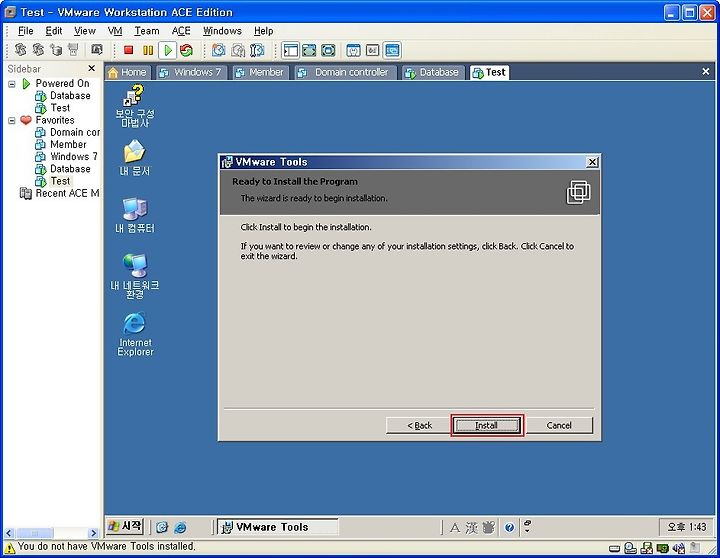The image size is (720, 558).
Task: Open the File menu
Action: point(25,31)
